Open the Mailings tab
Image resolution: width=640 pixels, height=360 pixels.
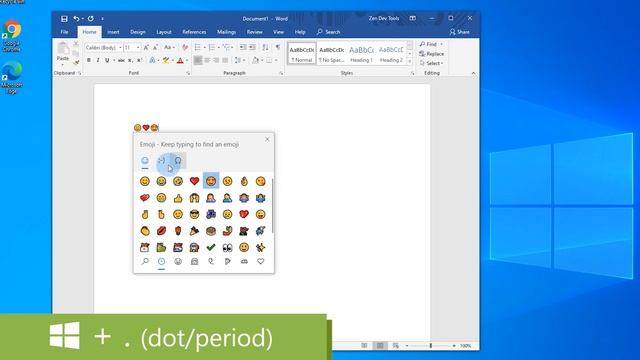(226, 32)
